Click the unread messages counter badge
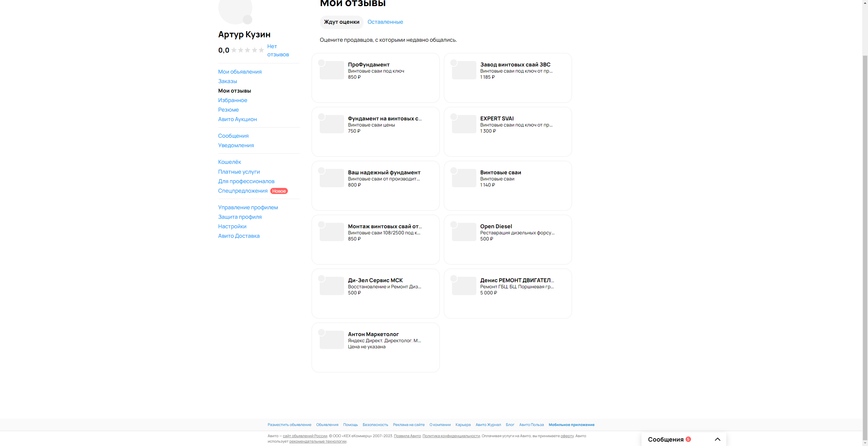Image resolution: width=868 pixels, height=446 pixels. pyautogui.click(x=688, y=439)
